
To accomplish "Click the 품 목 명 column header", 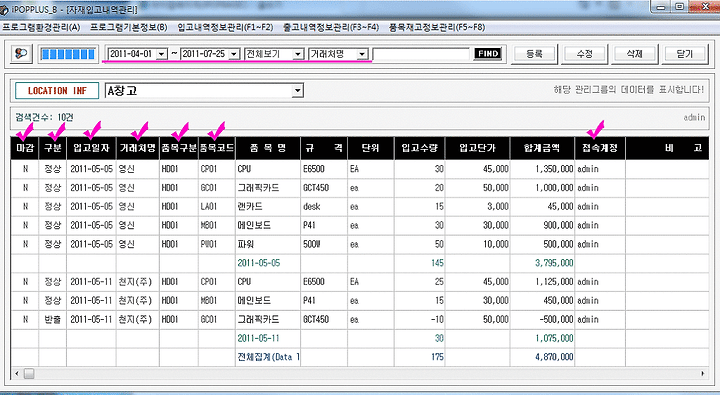I will (268, 148).
